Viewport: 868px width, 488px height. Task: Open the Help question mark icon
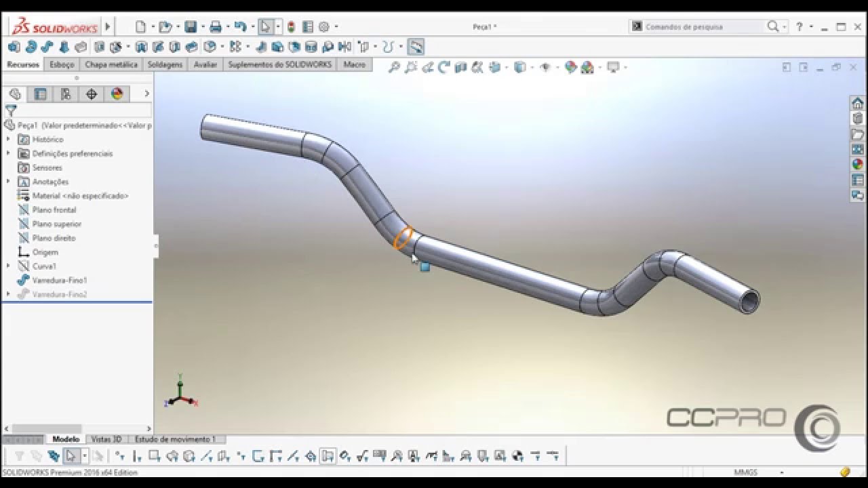pyautogui.click(x=800, y=27)
